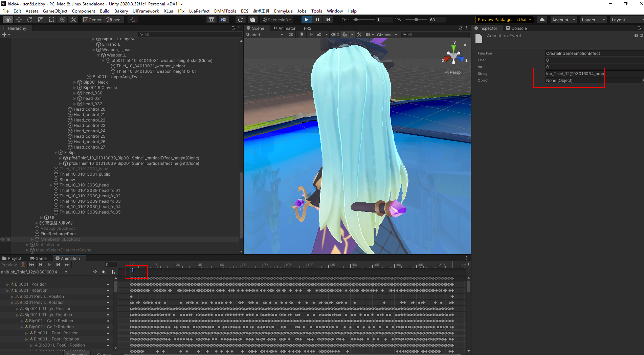The height and width of the screenshot is (355, 644).
Task: Toggle grid snapping icon in toolbar
Action: [x=133, y=20]
